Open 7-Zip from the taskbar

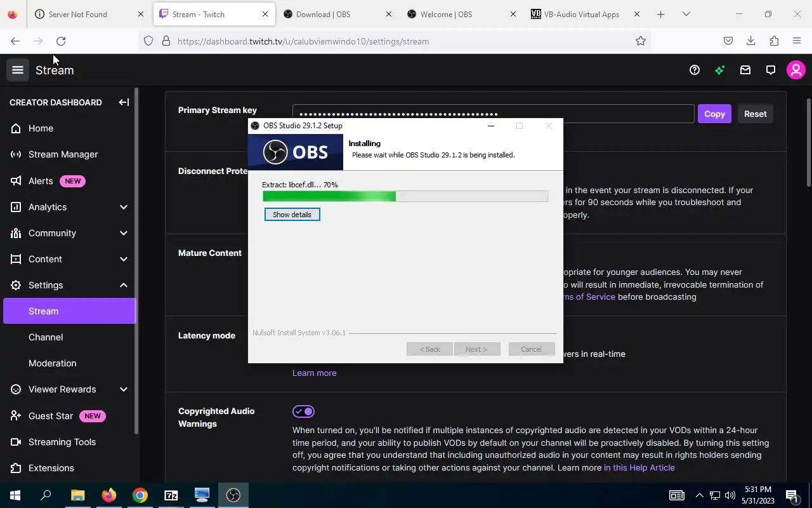171,495
